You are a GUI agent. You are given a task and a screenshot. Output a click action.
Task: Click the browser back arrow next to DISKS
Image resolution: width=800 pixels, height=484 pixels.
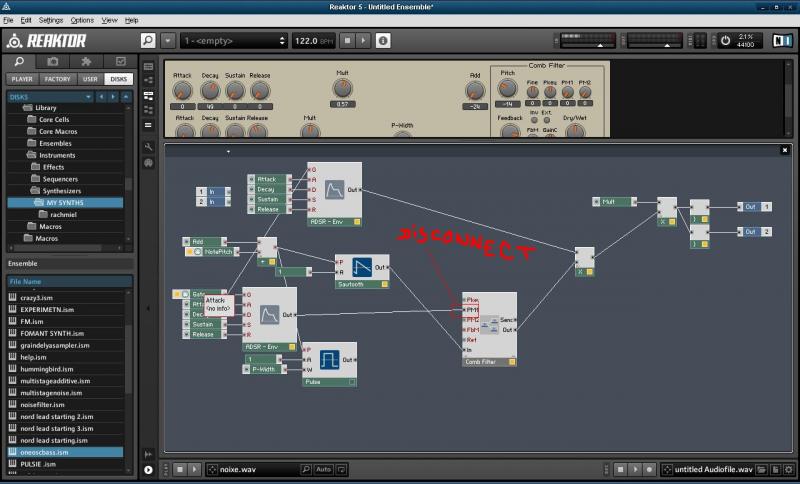point(102,97)
